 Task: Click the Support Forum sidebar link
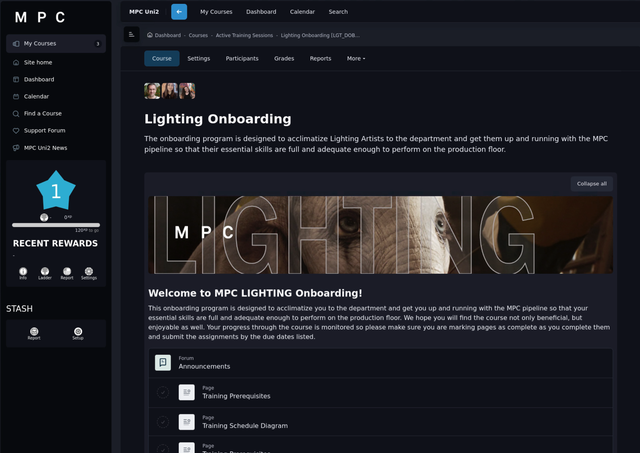tap(44, 131)
